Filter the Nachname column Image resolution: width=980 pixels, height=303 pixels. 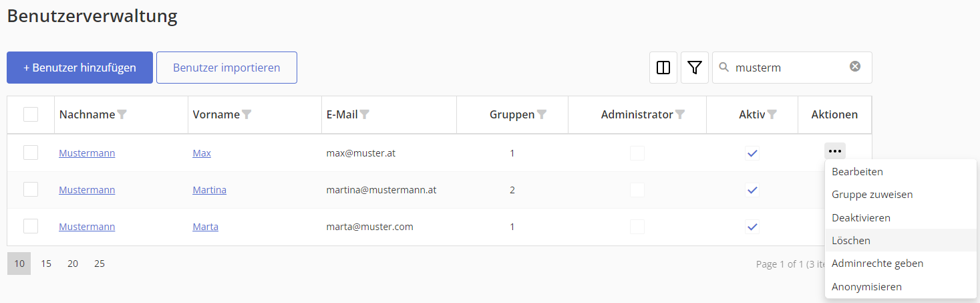(x=122, y=114)
